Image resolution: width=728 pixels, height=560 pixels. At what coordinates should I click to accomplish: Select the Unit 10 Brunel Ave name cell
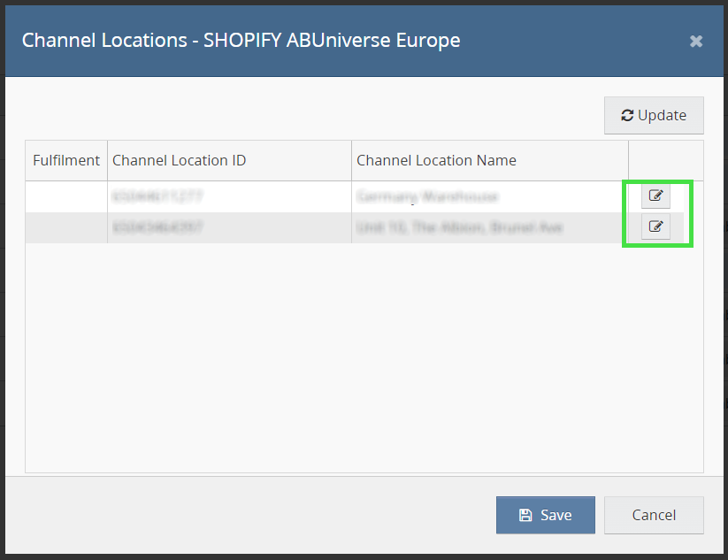[459, 227]
